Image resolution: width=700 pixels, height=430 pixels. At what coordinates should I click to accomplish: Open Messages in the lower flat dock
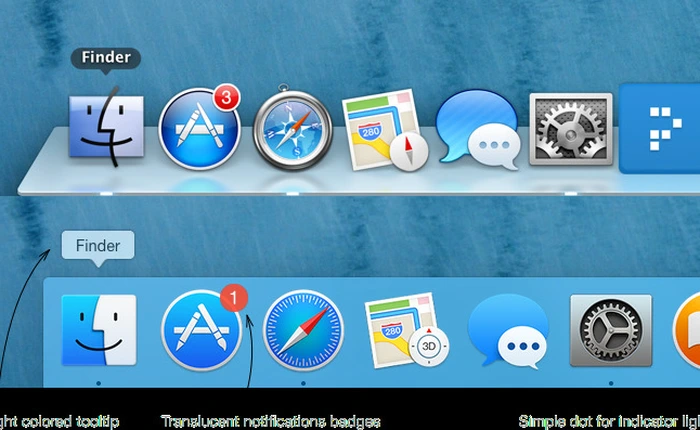click(508, 331)
